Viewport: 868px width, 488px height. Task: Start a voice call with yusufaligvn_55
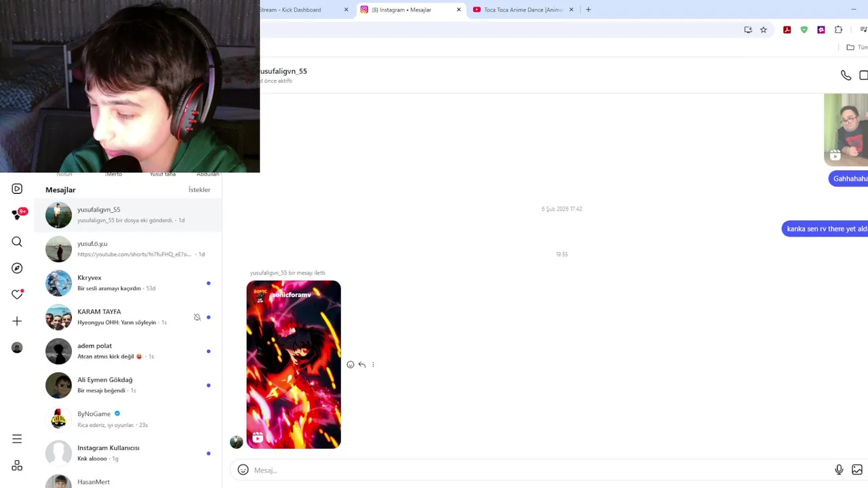tap(846, 75)
